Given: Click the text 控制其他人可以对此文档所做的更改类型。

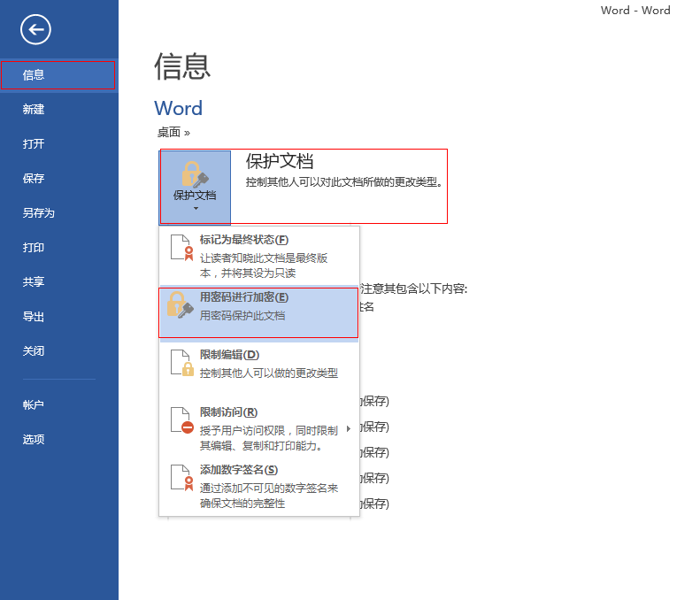Looking at the screenshot, I should 343,182.
